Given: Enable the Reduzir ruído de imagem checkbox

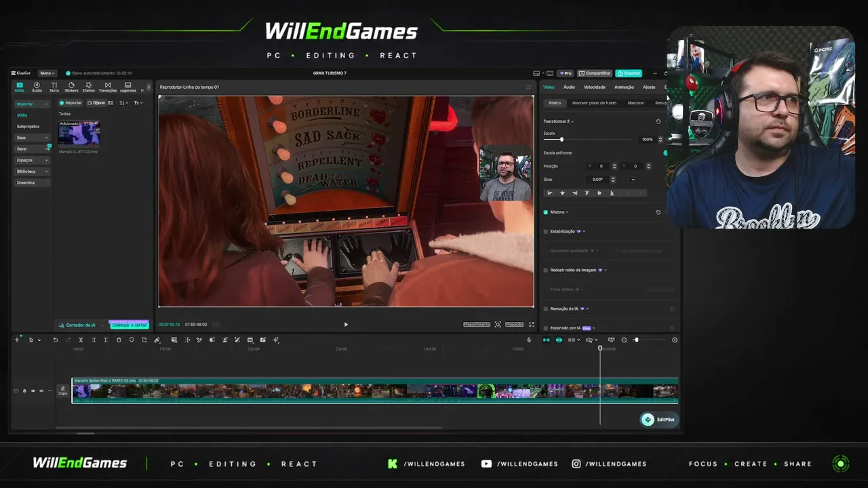Looking at the screenshot, I should tap(546, 270).
